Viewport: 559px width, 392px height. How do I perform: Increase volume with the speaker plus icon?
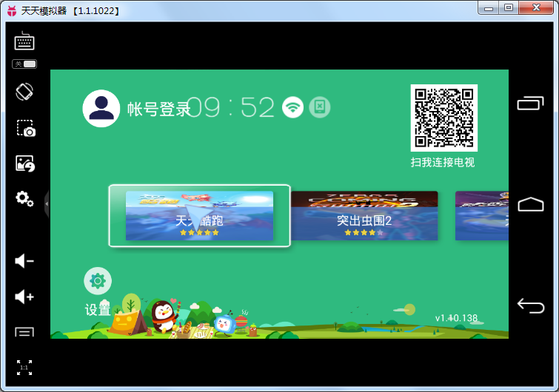(24, 297)
